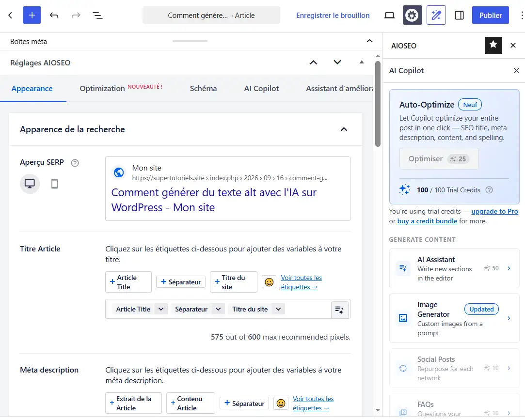Click AI generate icon in title field
Image resolution: width=525 pixels, height=420 pixels.
339,310
